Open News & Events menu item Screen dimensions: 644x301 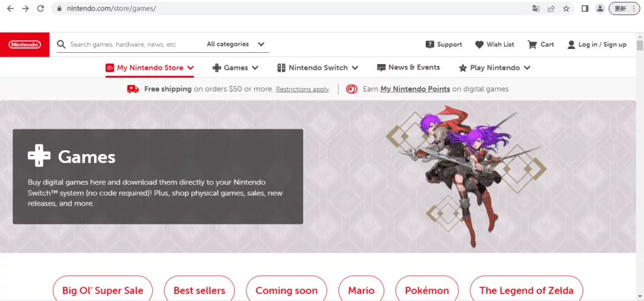pyautogui.click(x=408, y=67)
